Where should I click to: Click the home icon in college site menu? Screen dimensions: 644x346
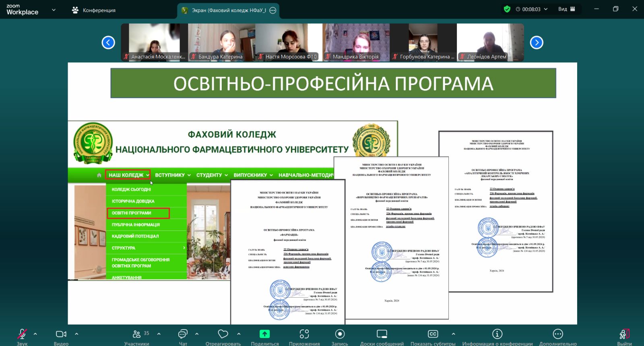tap(99, 175)
